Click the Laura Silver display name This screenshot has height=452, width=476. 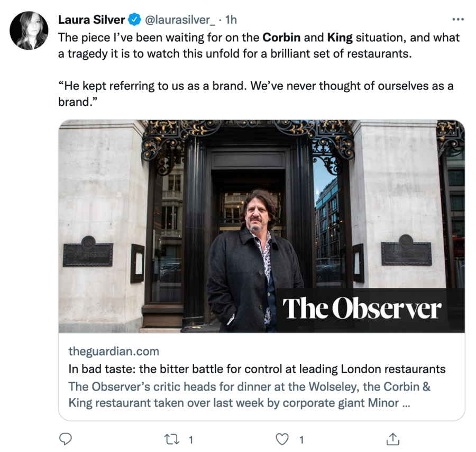coord(91,20)
